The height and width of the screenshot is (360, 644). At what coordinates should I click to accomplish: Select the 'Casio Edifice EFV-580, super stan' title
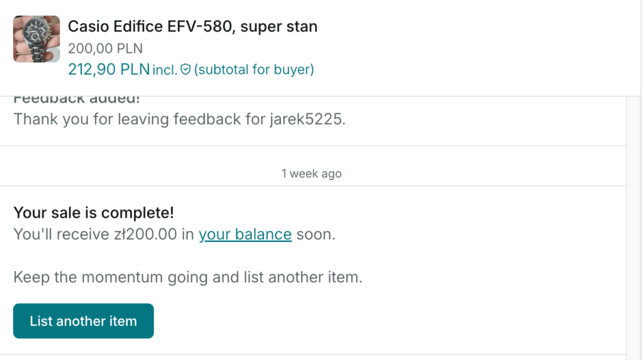click(192, 26)
